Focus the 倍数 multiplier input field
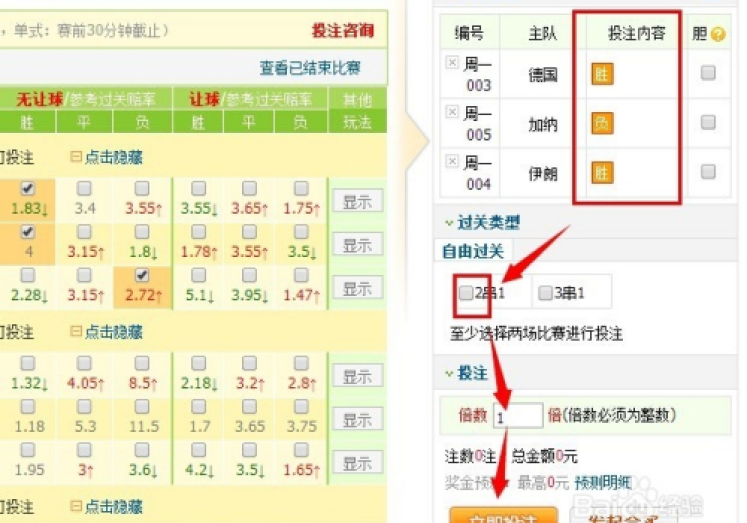 coord(518,416)
